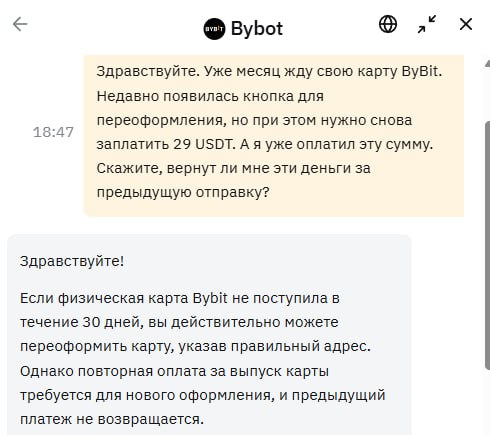Click the Bybot header title

pyautogui.click(x=257, y=29)
